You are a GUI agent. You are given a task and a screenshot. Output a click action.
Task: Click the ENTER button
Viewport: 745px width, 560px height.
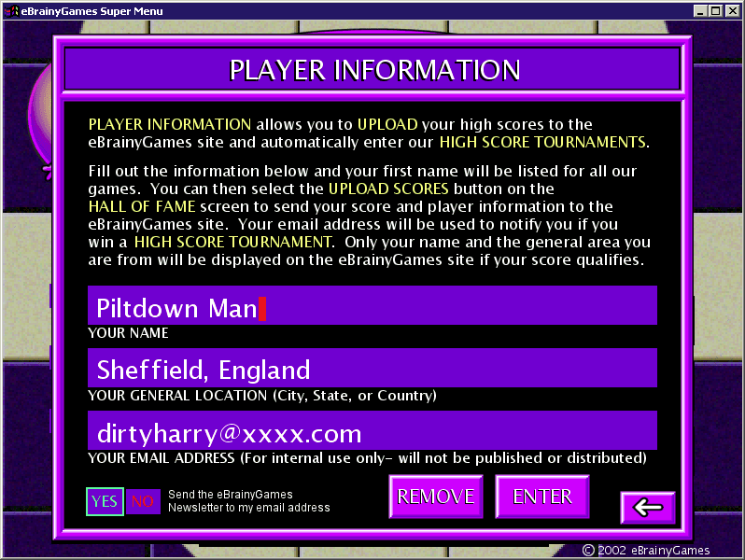[x=542, y=497]
